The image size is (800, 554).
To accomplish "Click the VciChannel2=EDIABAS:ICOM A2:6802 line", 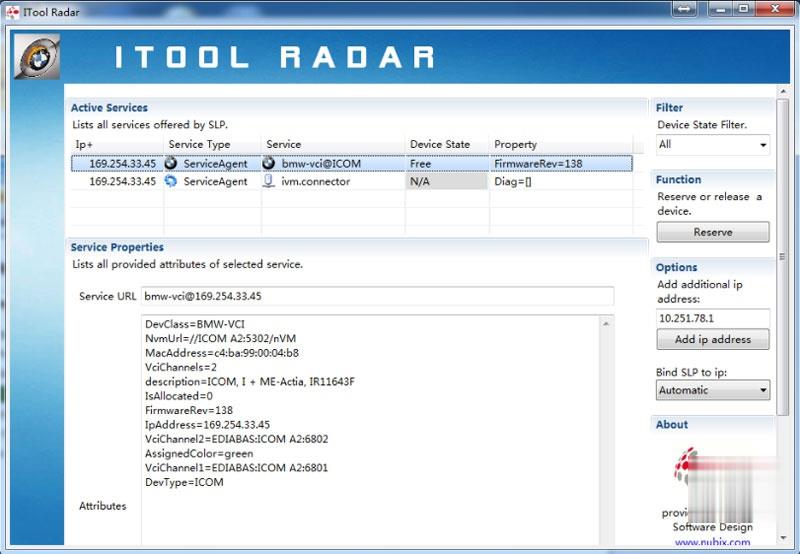I will [x=237, y=439].
